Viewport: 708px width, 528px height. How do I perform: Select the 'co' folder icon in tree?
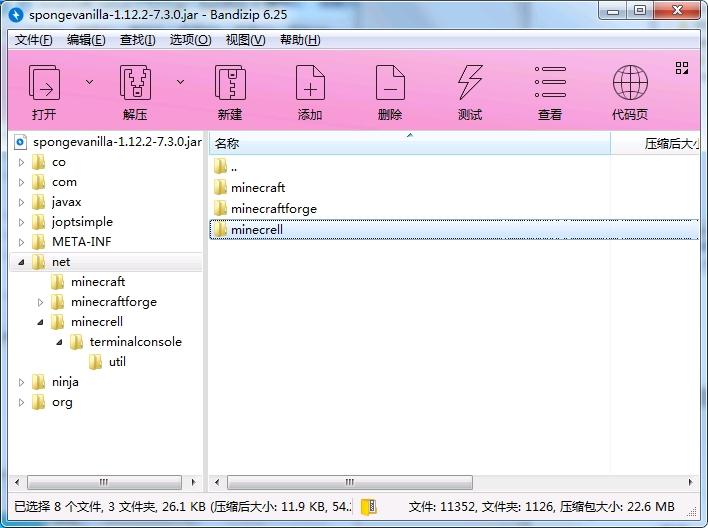[39, 162]
